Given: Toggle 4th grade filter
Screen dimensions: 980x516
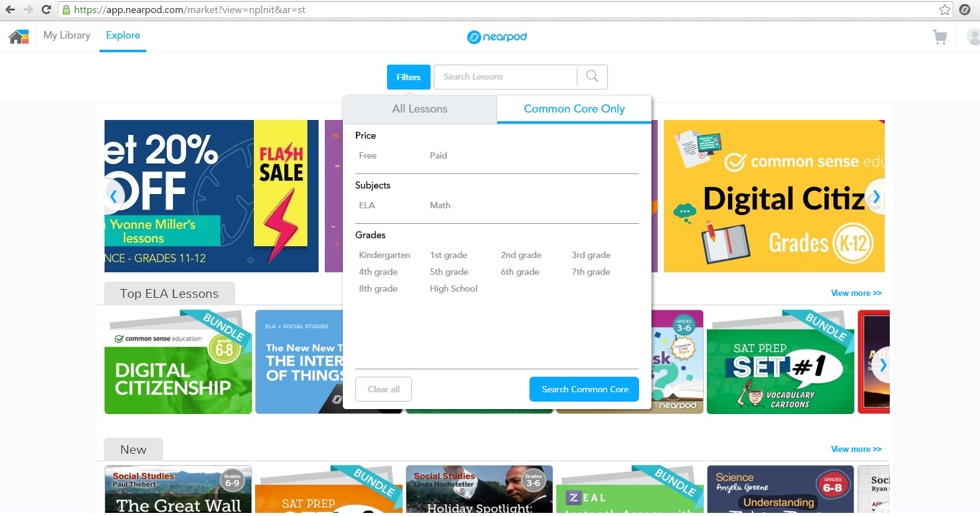Looking at the screenshot, I should tap(378, 272).
